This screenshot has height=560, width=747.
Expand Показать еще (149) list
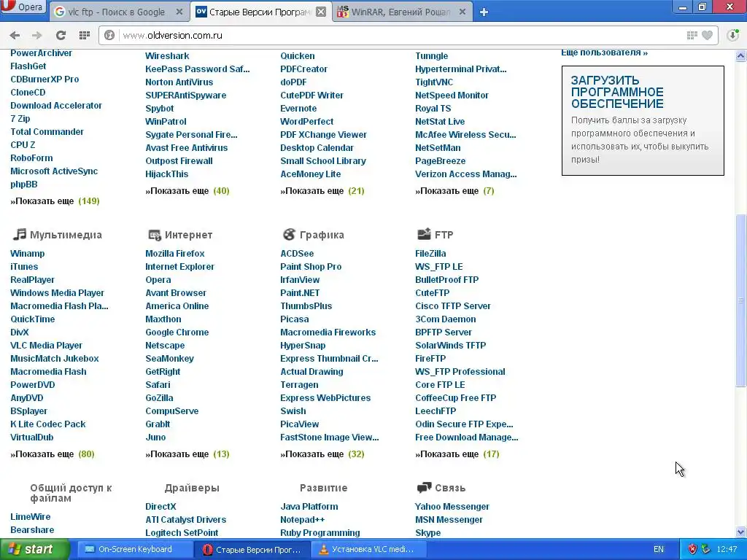[x=55, y=201]
